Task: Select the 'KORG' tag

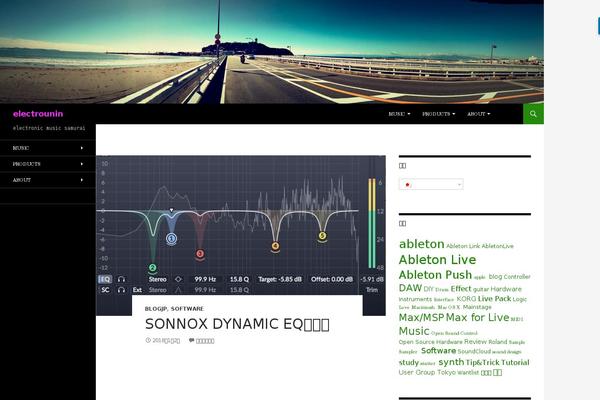Action: tap(466, 299)
